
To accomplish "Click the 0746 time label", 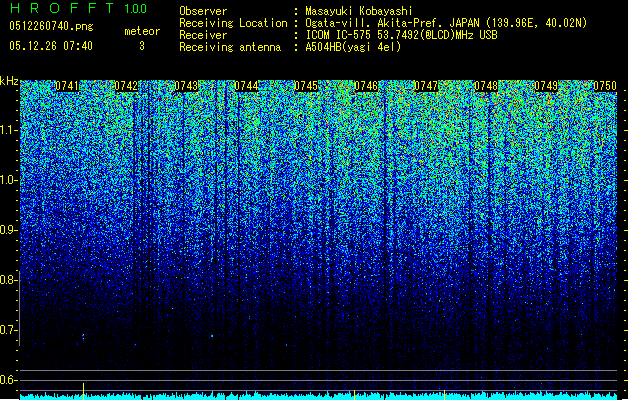I will pos(366,86).
